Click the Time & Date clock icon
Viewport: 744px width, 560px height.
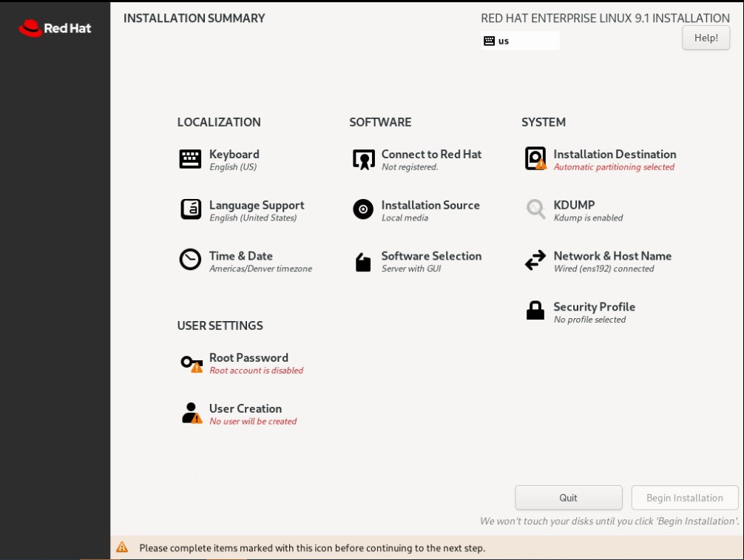(190, 260)
